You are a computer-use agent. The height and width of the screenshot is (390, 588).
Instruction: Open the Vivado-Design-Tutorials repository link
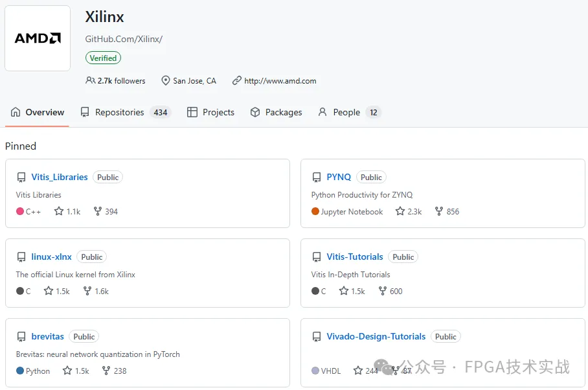[376, 336]
